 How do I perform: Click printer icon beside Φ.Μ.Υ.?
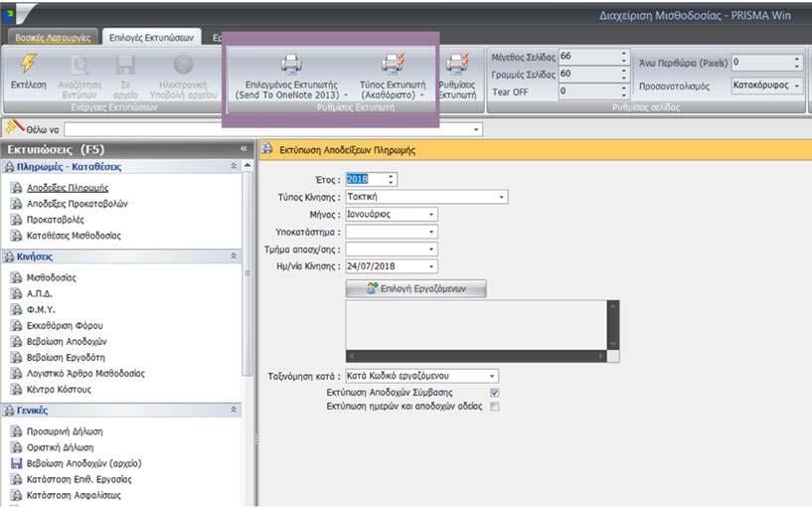(17, 309)
